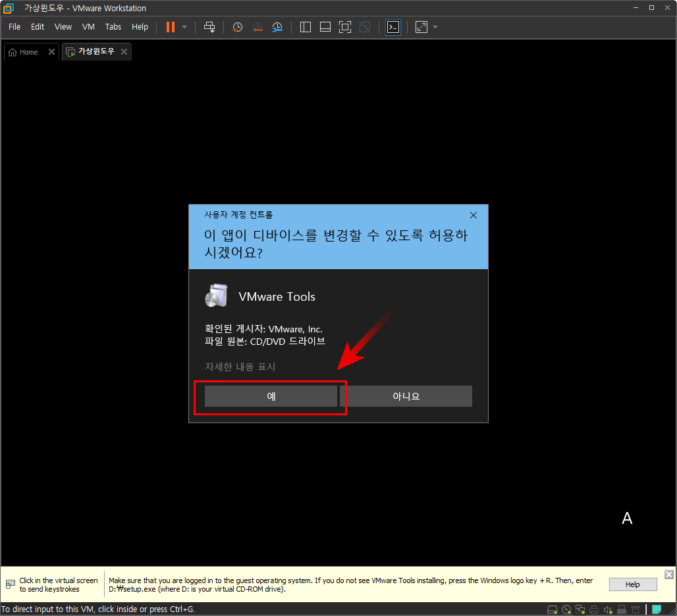Click the archive box status icon
This screenshot has height=616, width=677.
pyautogui.click(x=636, y=609)
